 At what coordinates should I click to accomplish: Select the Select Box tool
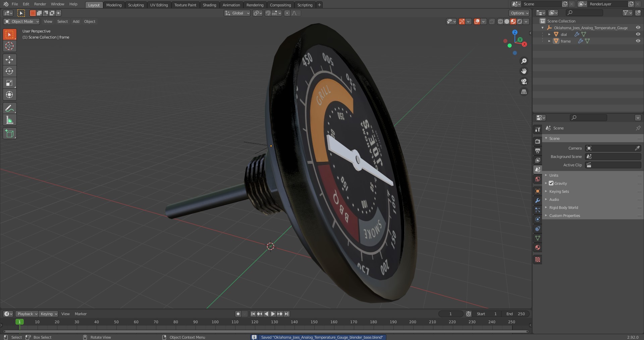(9, 34)
